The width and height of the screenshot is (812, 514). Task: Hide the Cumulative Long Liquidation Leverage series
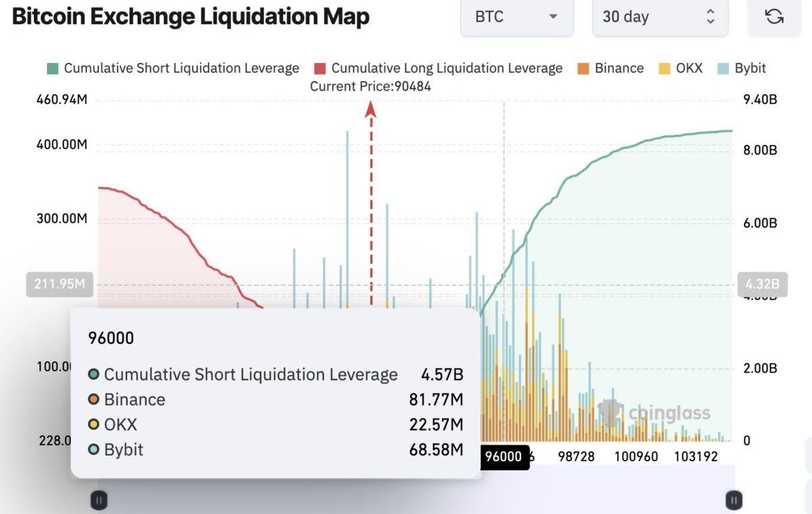pyautogui.click(x=440, y=68)
